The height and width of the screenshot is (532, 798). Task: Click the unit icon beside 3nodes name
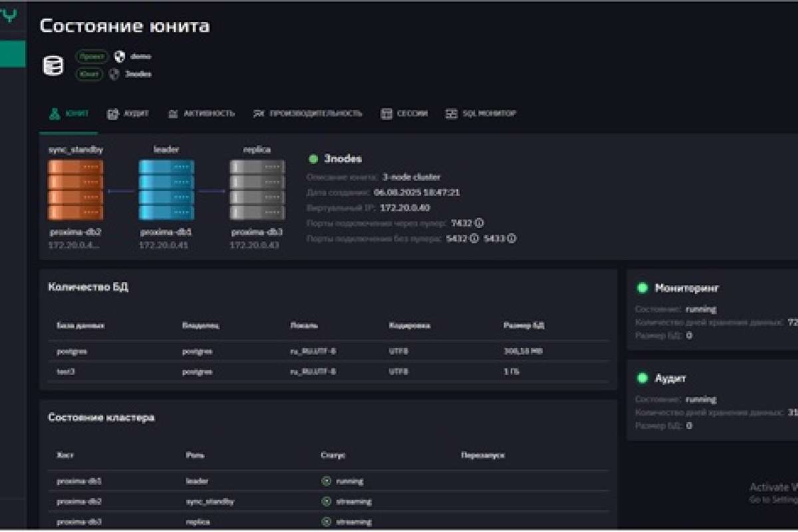click(114, 74)
